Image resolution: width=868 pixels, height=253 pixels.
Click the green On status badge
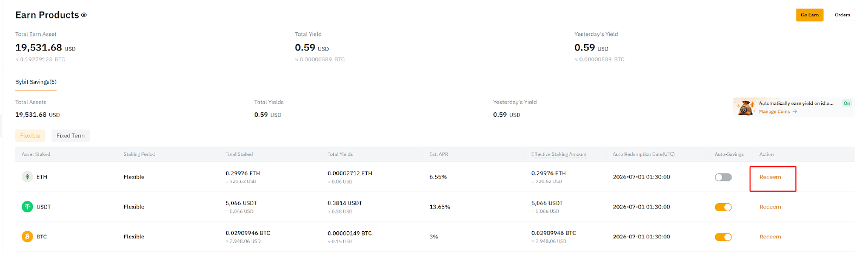[x=846, y=103]
